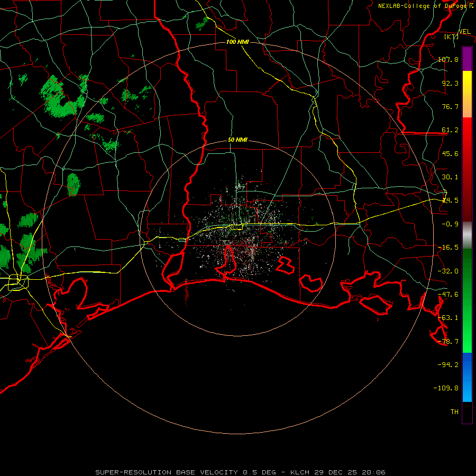Click the VEL legend heading
Screen dimensions: 476x476
click(x=464, y=32)
